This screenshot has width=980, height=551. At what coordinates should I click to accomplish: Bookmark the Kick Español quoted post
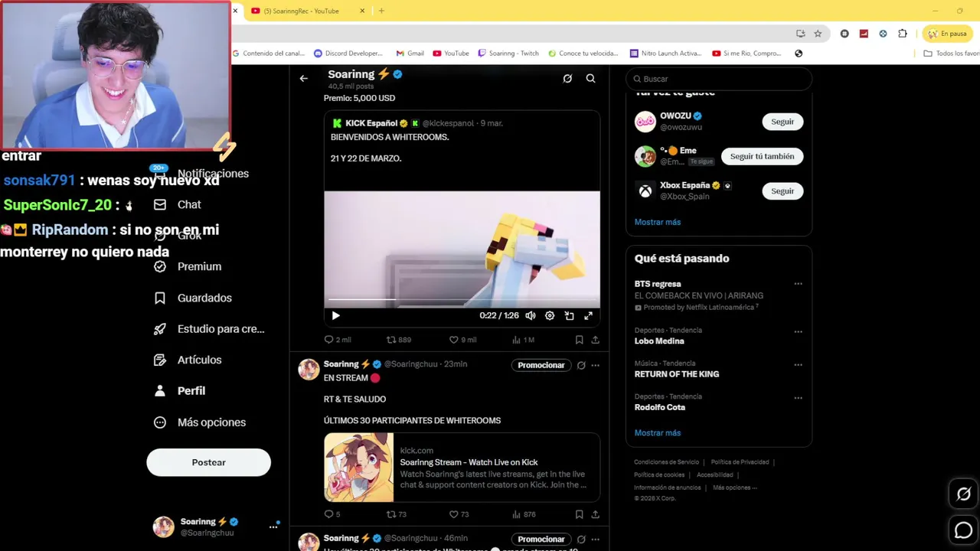tap(579, 340)
